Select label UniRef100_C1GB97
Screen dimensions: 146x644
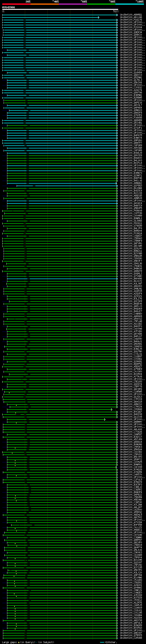click(131, 357)
